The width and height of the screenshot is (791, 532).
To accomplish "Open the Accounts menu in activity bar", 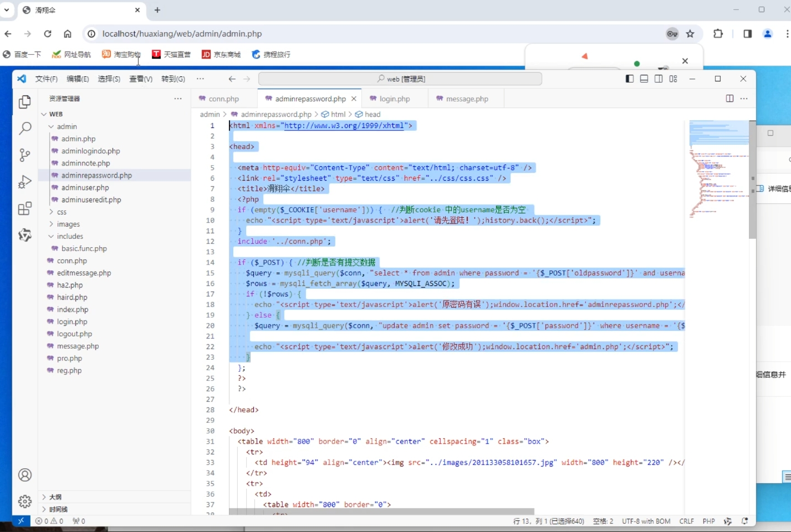I will (x=25, y=475).
